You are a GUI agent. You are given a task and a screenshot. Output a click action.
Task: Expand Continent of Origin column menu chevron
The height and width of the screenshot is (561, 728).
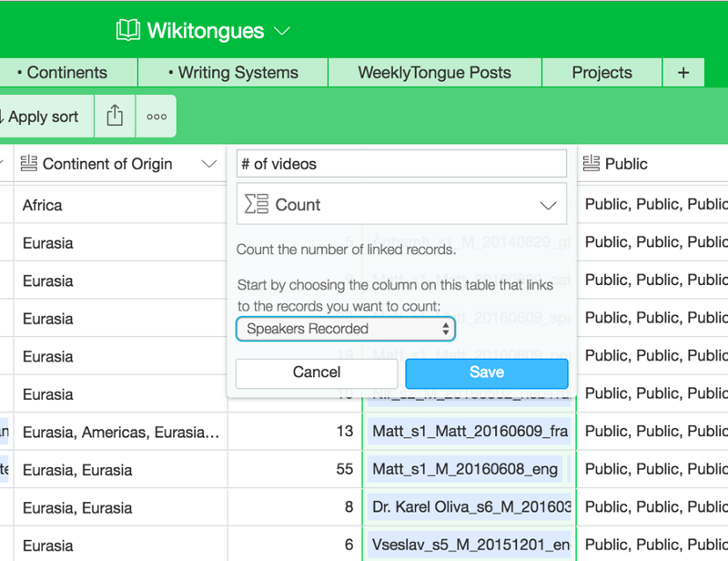[209, 164]
